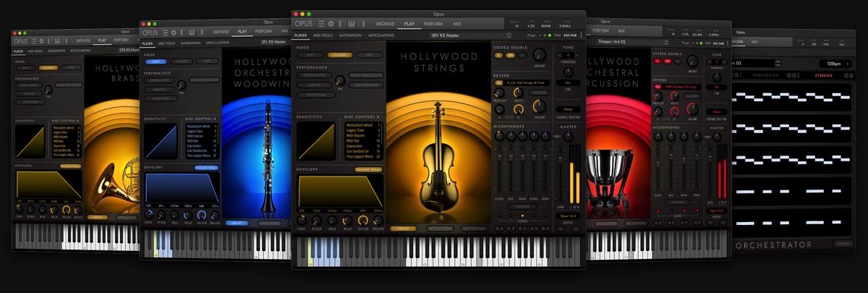This screenshot has width=868, height=293.
Task: Click the Attack knob in Strings envelope
Action: click(x=316, y=220)
